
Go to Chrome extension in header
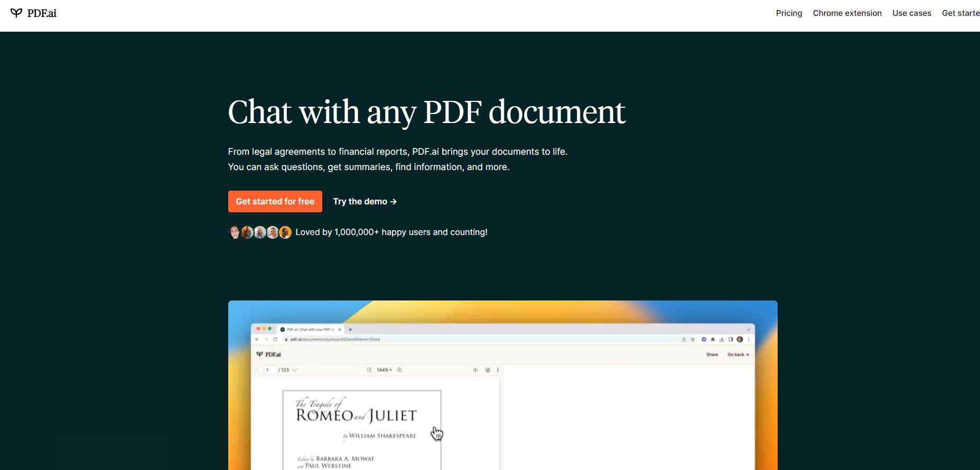point(847,13)
